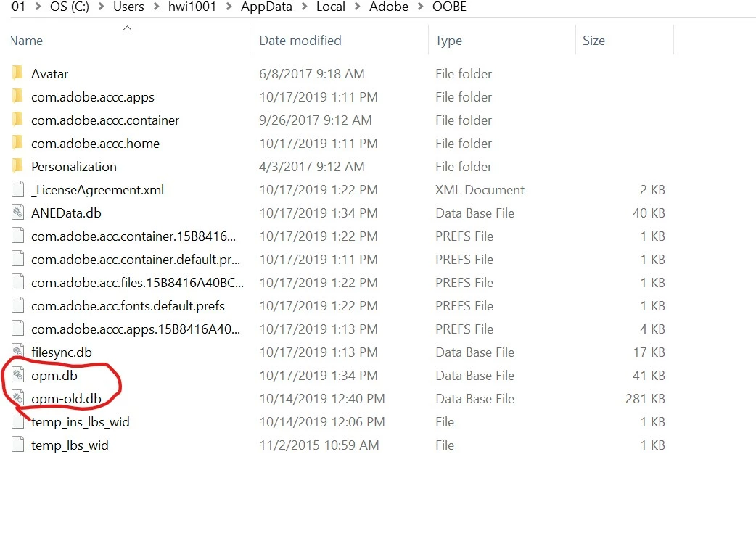This screenshot has width=756, height=536.
Task: Sort by Size column header
Action: pyautogui.click(x=593, y=41)
